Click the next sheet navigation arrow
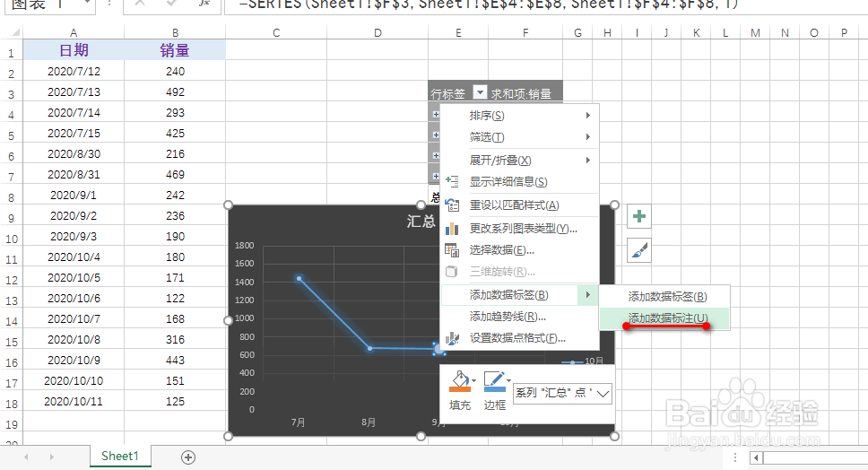Screen dimensions: 868x470 point(51,457)
